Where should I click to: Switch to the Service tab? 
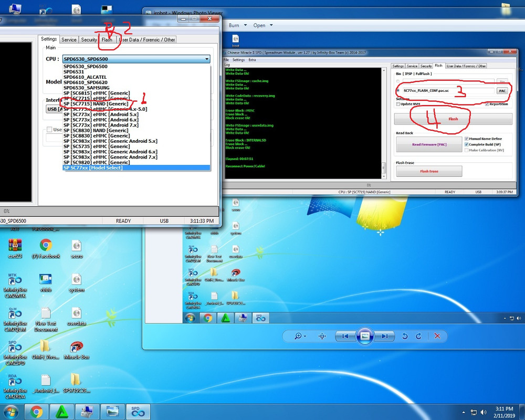click(x=69, y=39)
